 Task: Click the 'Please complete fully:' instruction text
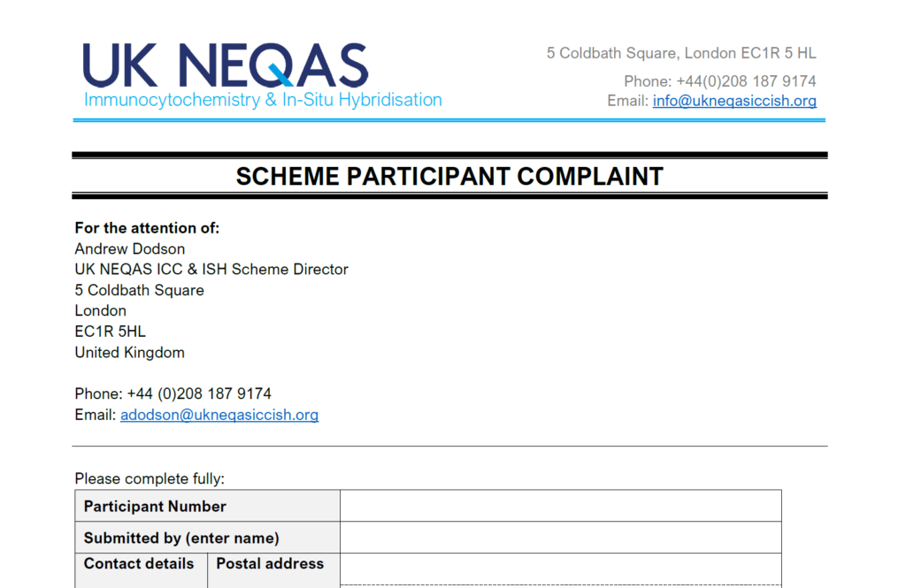click(150, 479)
